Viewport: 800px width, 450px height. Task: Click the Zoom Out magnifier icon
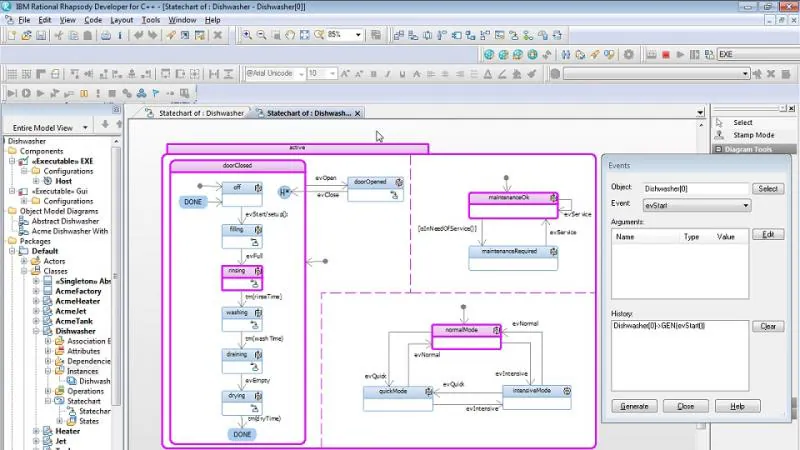point(261,35)
